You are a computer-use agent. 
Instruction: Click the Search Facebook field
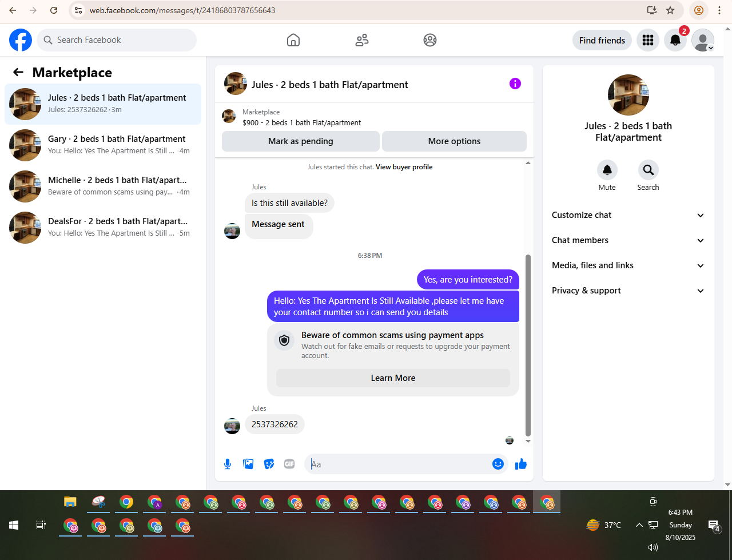(x=117, y=40)
